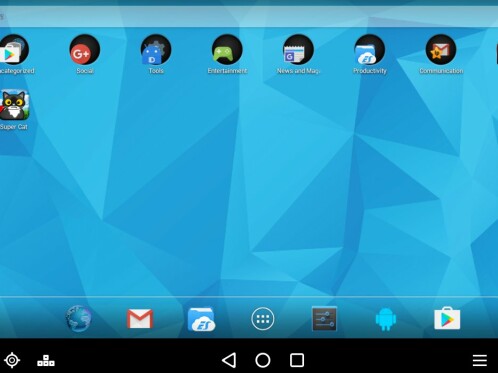This screenshot has width=498, height=373.
Task: Click the Communication label text
Action: coord(441,71)
